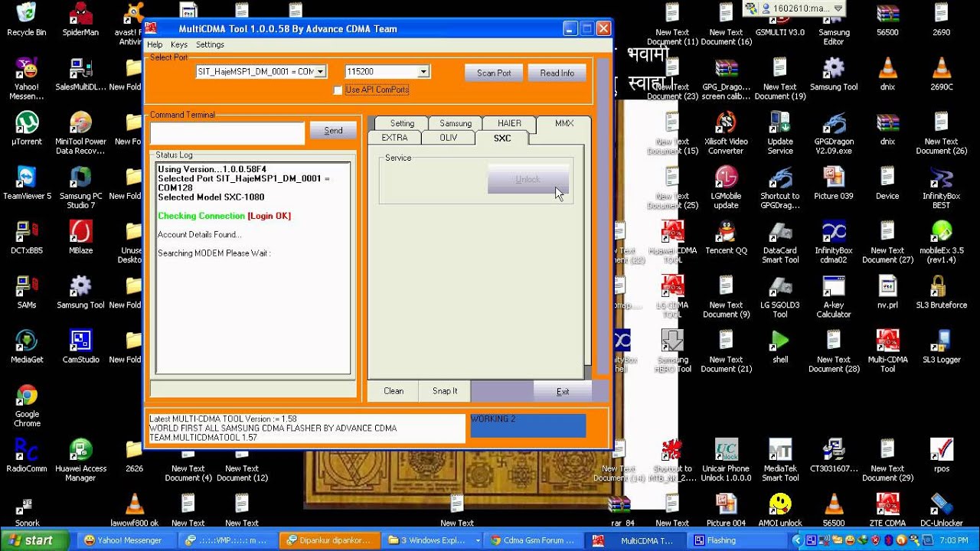The image size is (980, 551).
Task: Switch to the HAIER tab
Action: (509, 123)
